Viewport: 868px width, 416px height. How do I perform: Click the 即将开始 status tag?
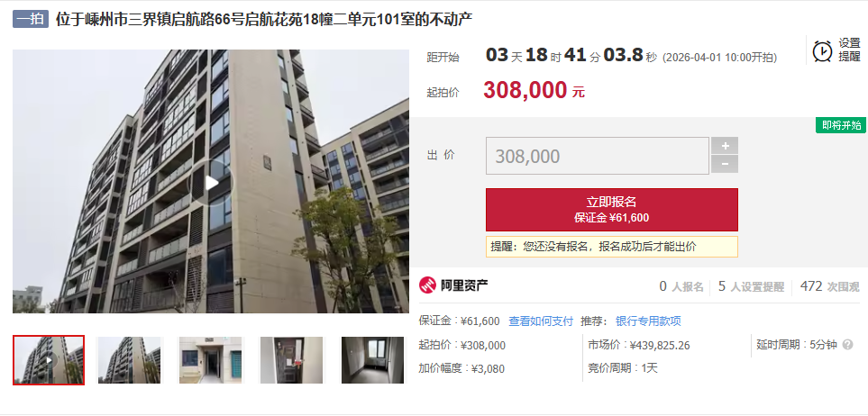tap(841, 125)
